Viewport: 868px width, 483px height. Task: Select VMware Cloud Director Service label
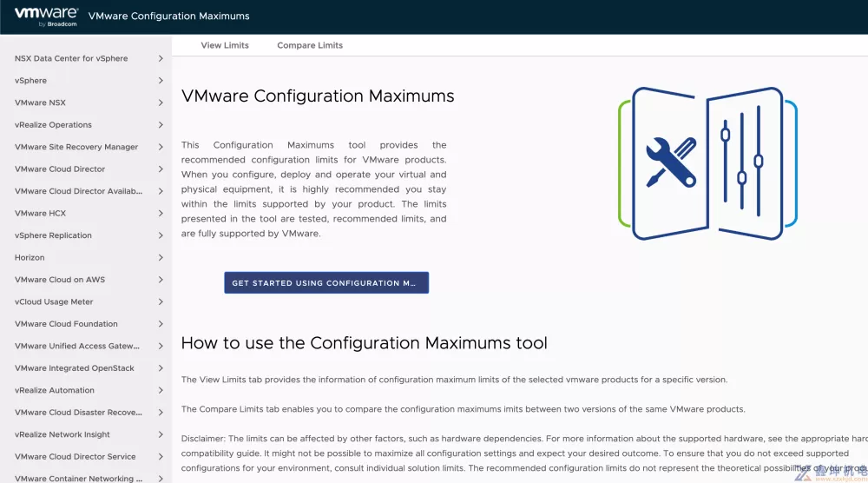click(75, 457)
